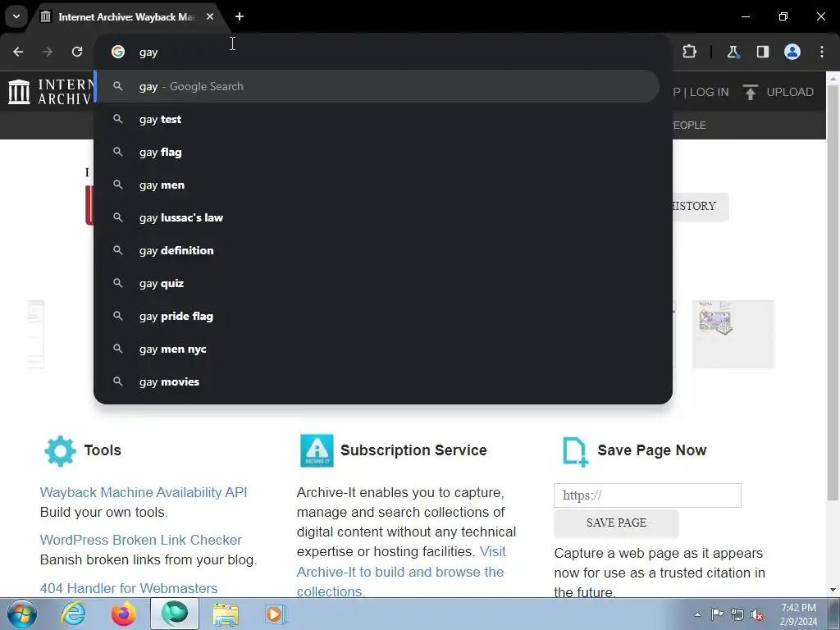Image resolution: width=840 pixels, height=630 pixels.
Task: Click the SAVE PAGE button
Action: tap(617, 523)
